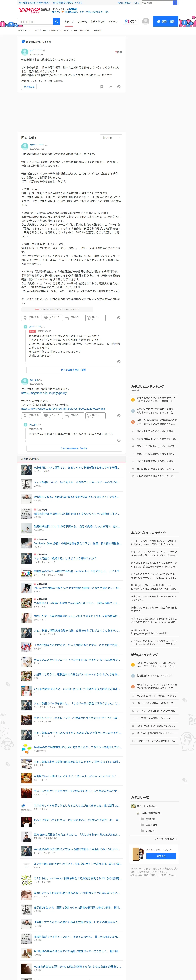Image resolution: width=196 pixels, height=980 pixels.
Task: Bookmark the question with the bookmark icon
Action: coord(102,87)
